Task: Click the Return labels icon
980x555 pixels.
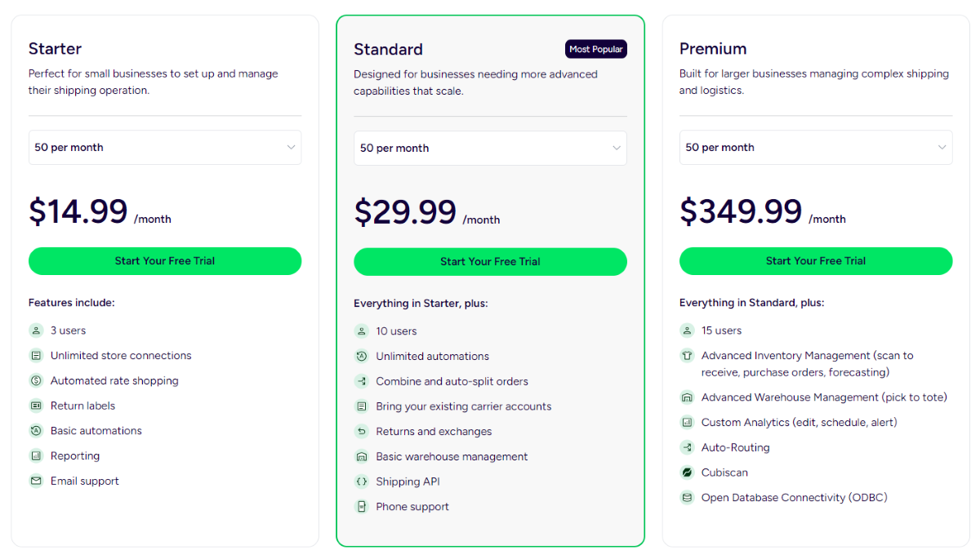Action: (36, 406)
